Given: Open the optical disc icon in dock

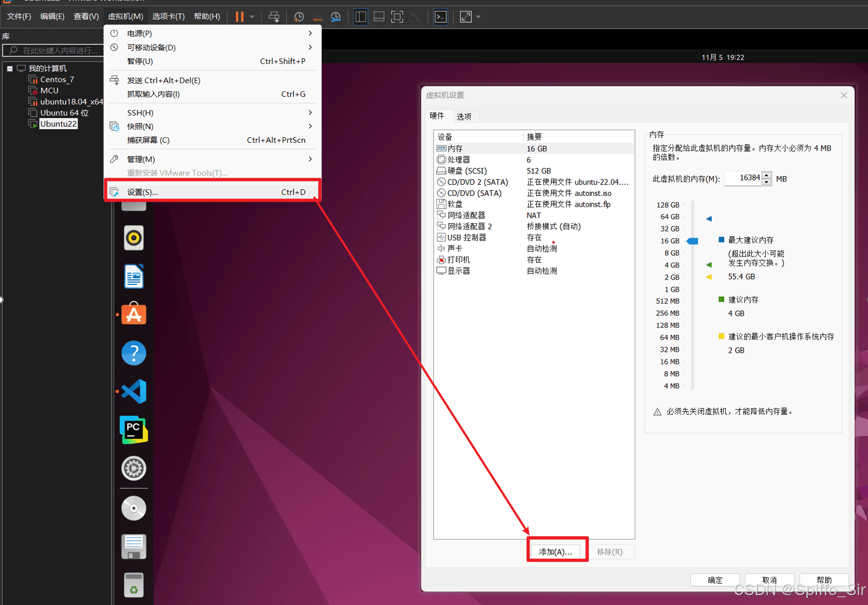Looking at the screenshot, I should click(x=134, y=508).
